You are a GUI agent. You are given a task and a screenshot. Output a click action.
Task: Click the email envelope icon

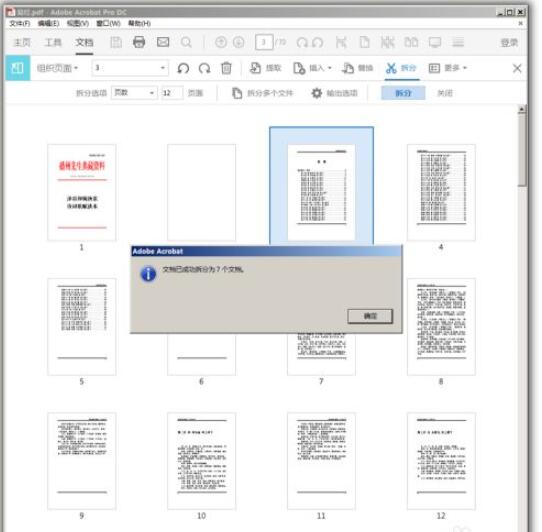coord(163,42)
